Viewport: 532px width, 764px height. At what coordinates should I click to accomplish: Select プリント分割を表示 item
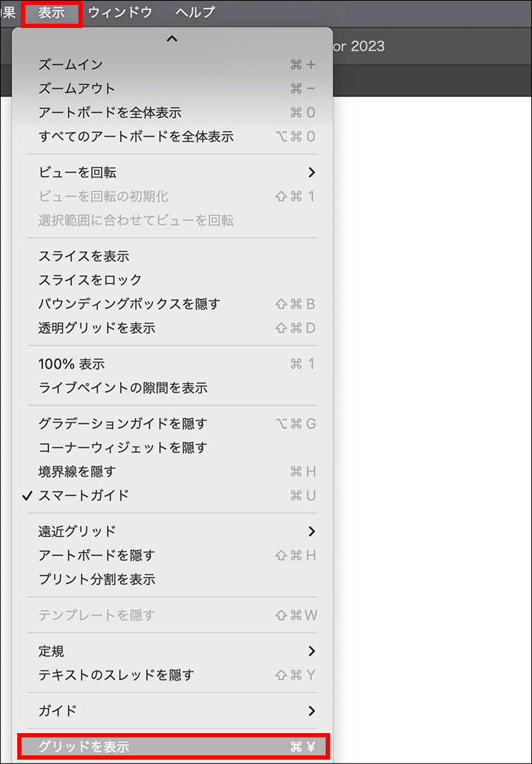(x=96, y=579)
